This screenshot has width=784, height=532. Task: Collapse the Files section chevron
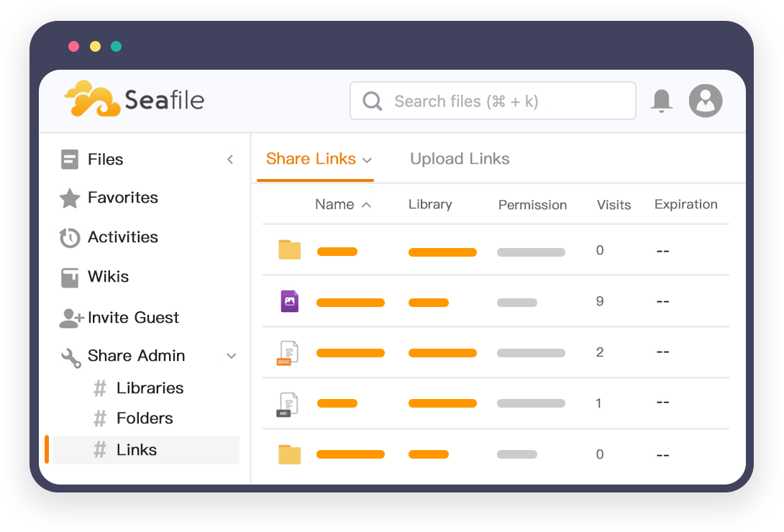click(x=230, y=160)
